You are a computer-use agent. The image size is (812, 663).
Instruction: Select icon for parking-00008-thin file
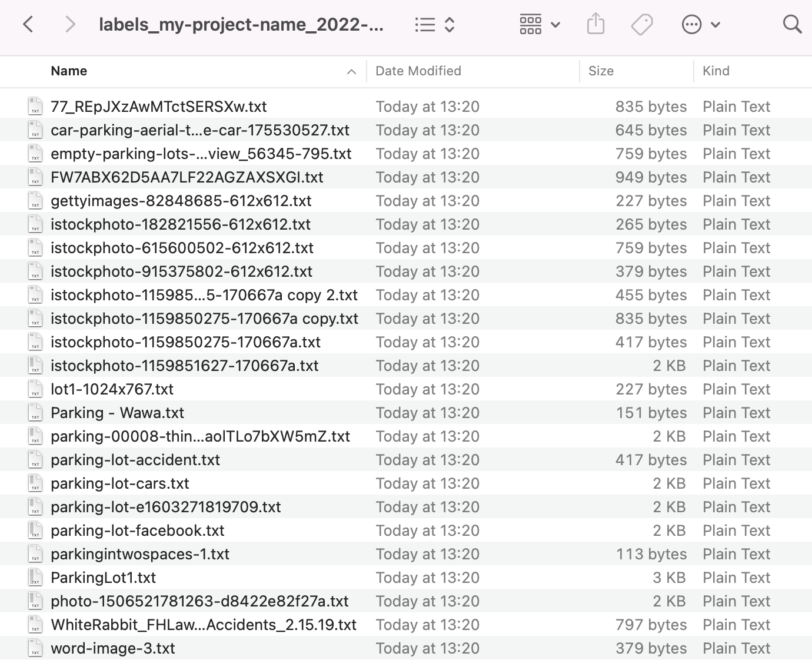[35, 436]
